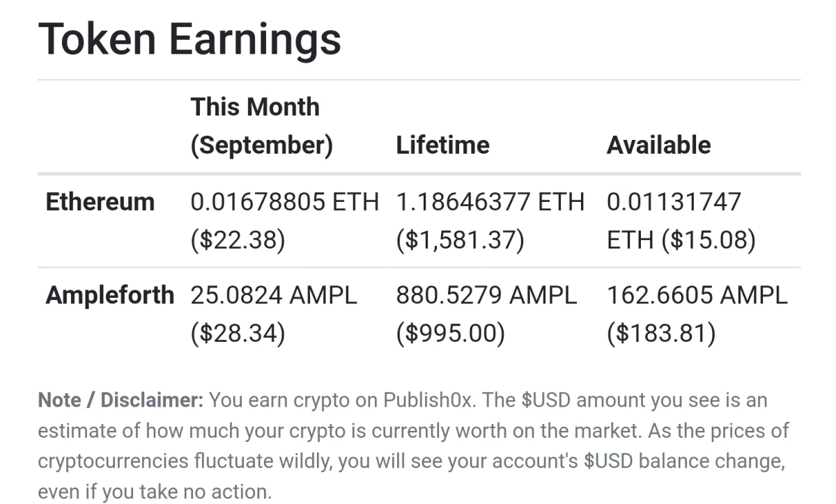Image resolution: width=836 pixels, height=504 pixels.
Task: Click Ethereum this month amount 0.01678805 ETH
Action: click(284, 202)
